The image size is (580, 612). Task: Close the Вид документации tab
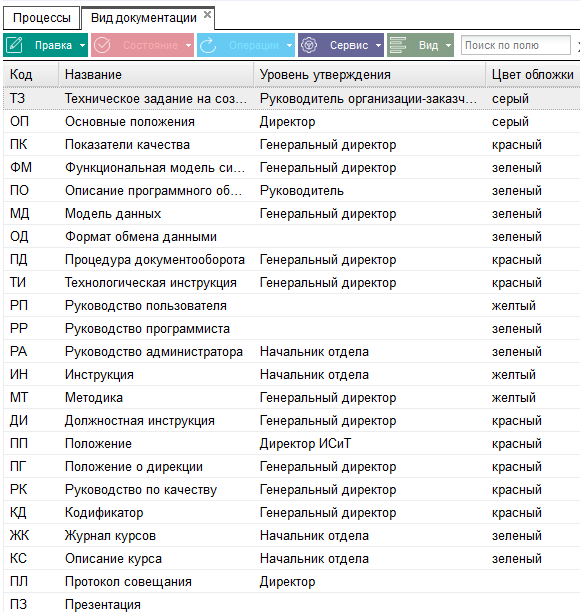208,15
